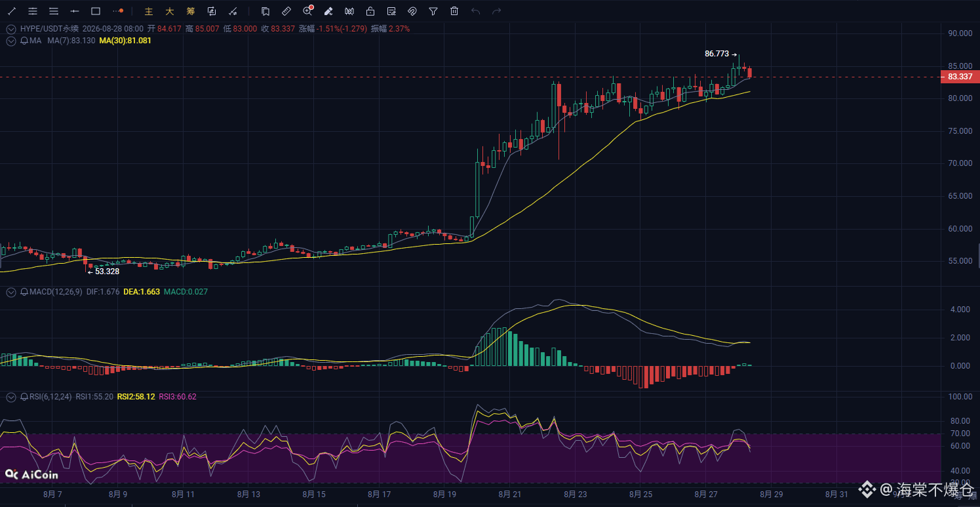The height and width of the screenshot is (507, 980).
Task: Click the 4.000 MACD axis label
Action: coord(960,310)
